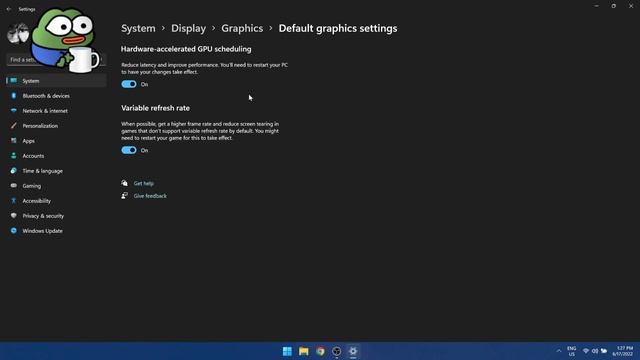
Task: Open OBS Studio from the taskbar
Action: [x=337, y=351]
